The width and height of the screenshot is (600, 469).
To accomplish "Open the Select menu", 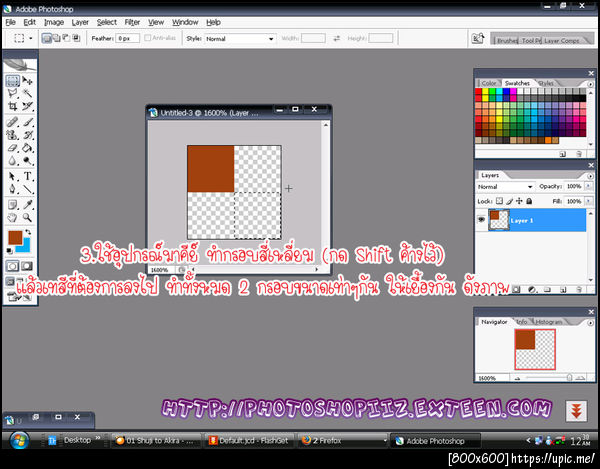I will pos(107,22).
